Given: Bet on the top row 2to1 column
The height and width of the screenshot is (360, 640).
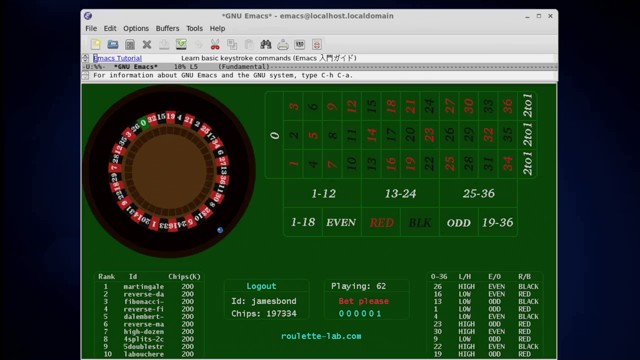Looking at the screenshot, I should (x=527, y=106).
